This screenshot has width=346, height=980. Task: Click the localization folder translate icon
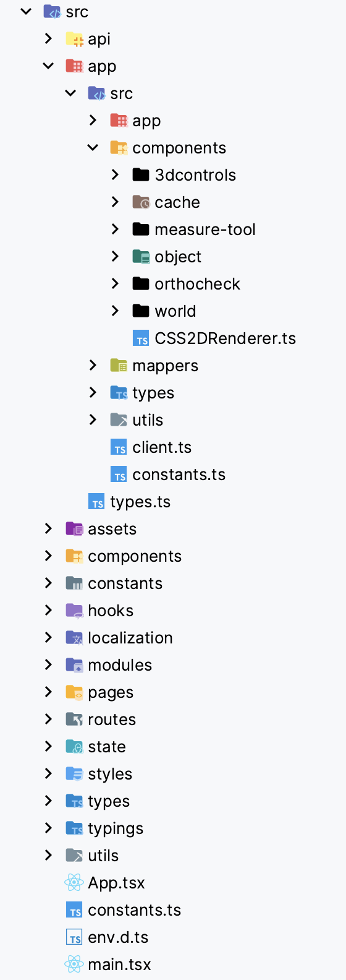click(x=74, y=638)
